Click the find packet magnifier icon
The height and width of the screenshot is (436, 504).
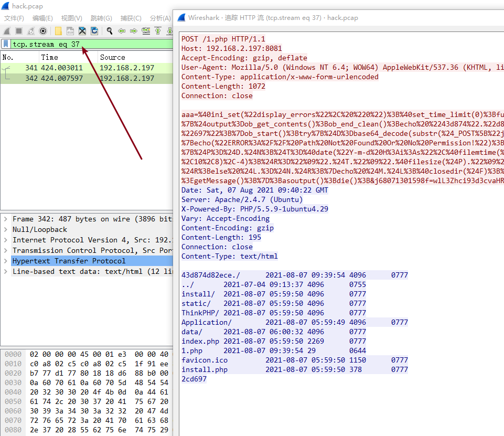110,31
